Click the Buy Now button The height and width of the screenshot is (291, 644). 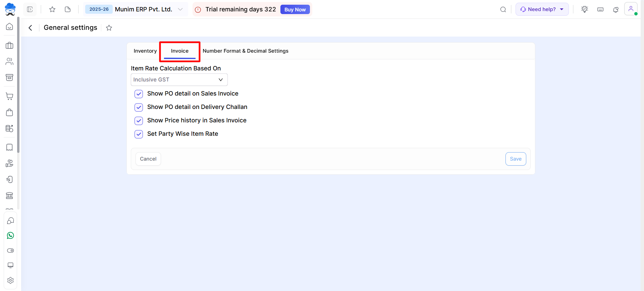295,9
